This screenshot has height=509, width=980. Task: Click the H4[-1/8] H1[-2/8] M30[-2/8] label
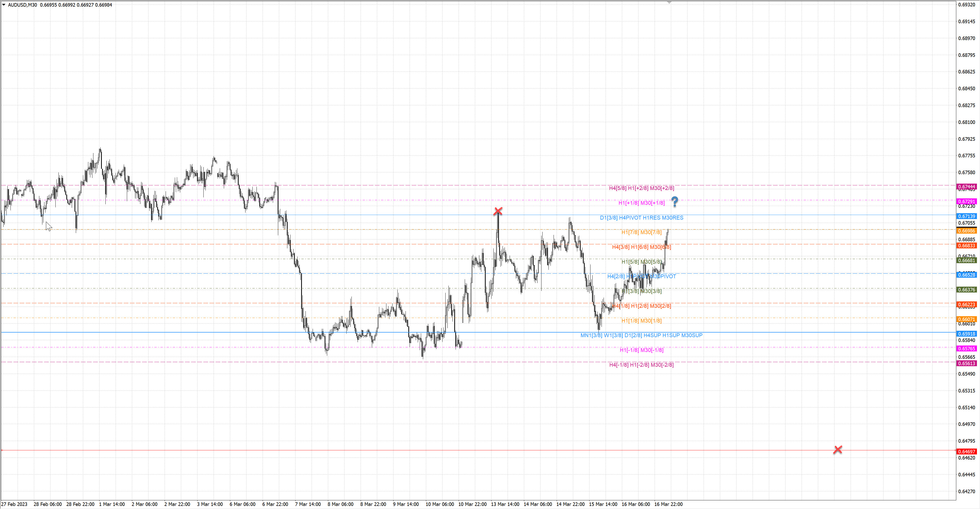(x=641, y=365)
